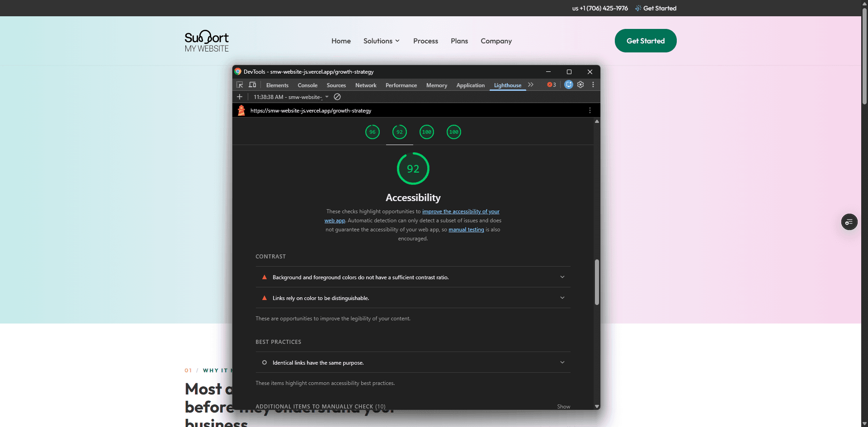Open the blue AI assistance icon
The height and width of the screenshot is (427, 868).
click(569, 85)
